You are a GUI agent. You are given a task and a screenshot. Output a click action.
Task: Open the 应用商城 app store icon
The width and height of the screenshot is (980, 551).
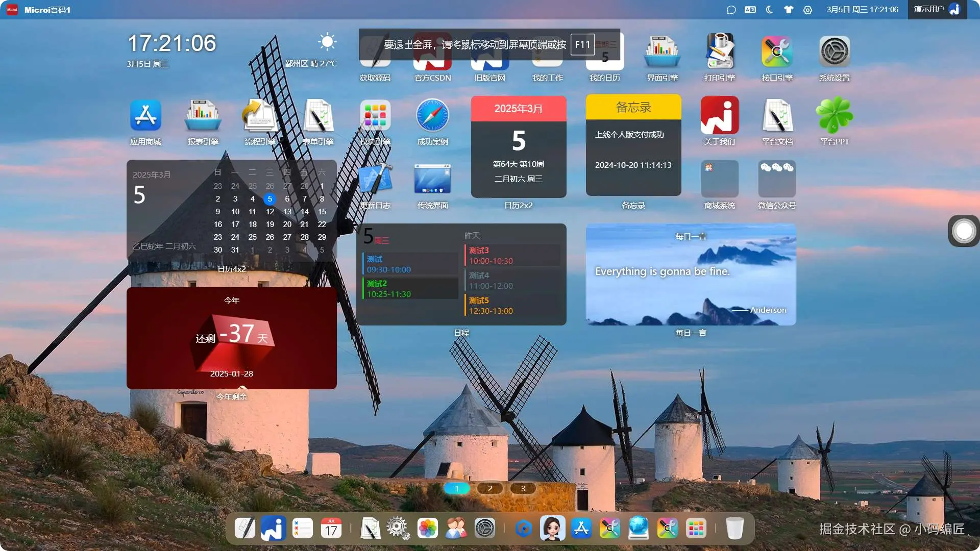[145, 116]
